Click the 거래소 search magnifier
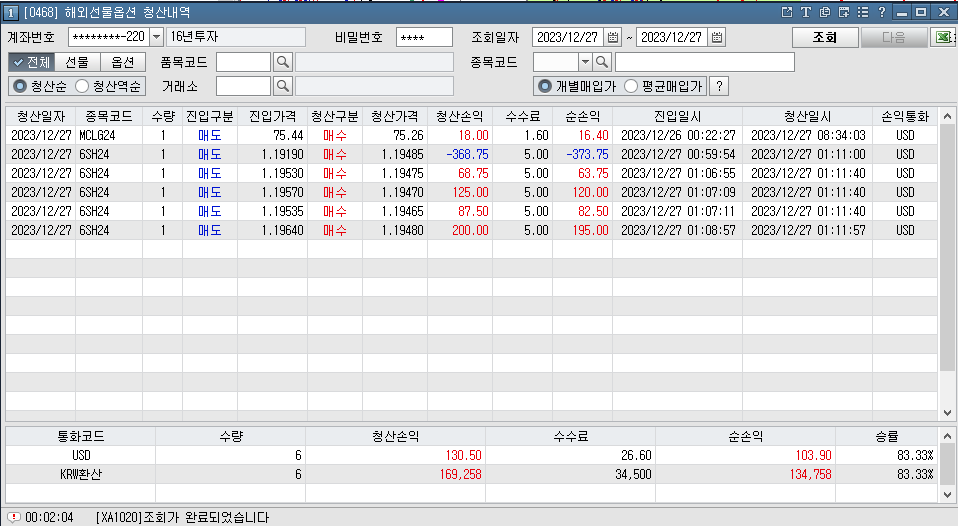This screenshot has width=958, height=526. pos(283,86)
